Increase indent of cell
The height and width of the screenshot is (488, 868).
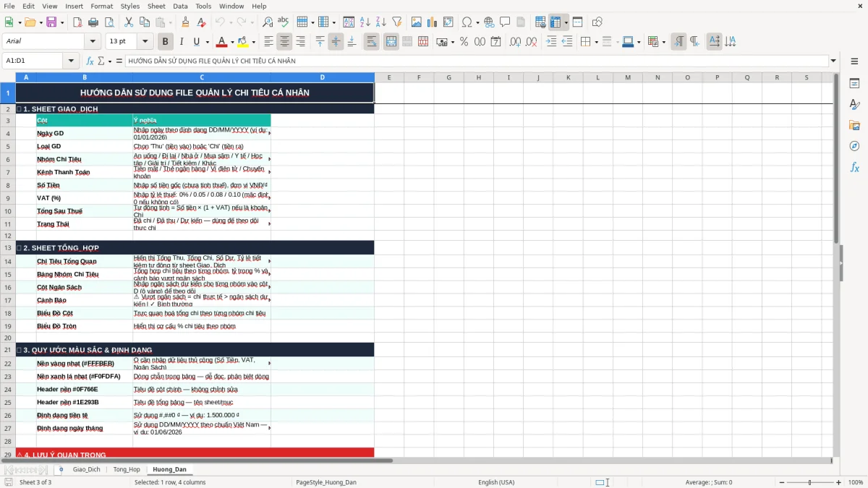tap(551, 42)
